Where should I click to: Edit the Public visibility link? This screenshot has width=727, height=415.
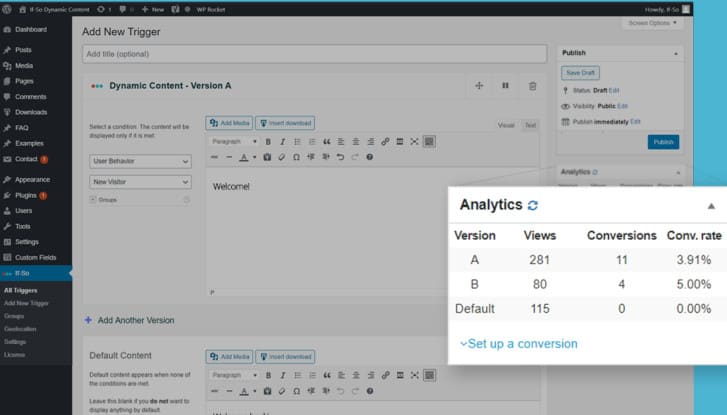click(622, 106)
